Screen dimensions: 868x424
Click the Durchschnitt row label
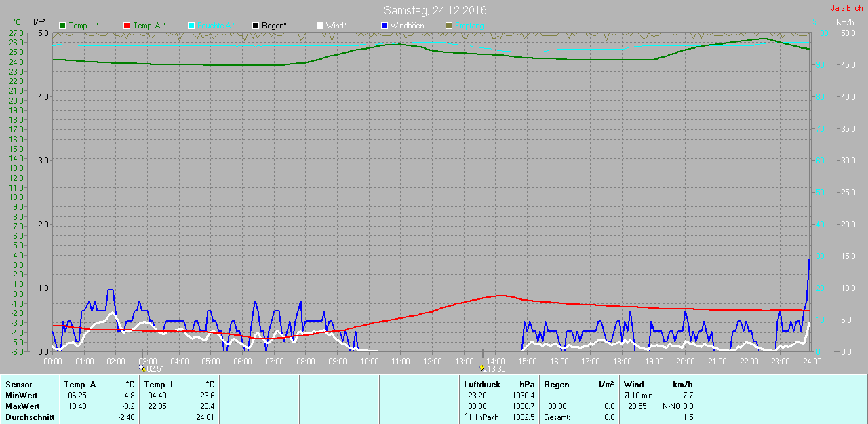(x=30, y=417)
